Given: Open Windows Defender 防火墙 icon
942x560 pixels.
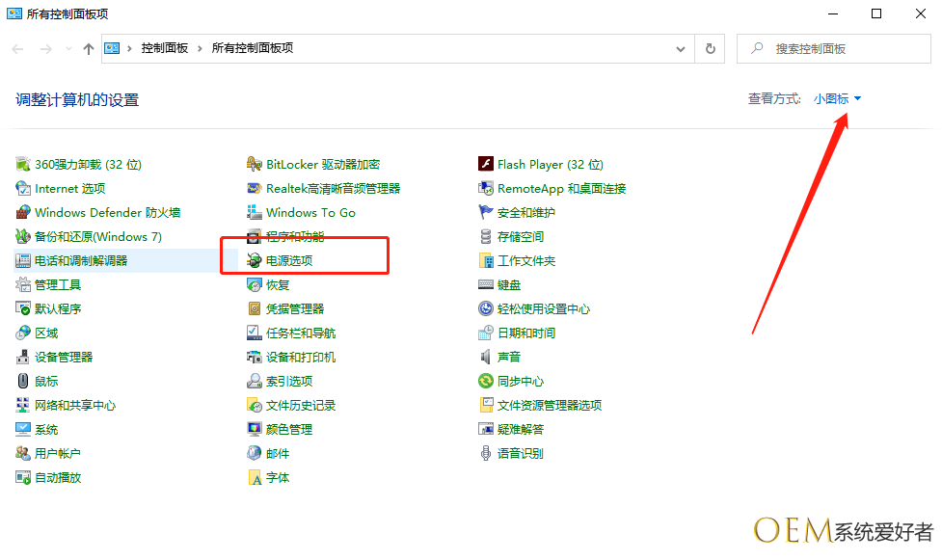Looking at the screenshot, I should pyautogui.click(x=24, y=213).
